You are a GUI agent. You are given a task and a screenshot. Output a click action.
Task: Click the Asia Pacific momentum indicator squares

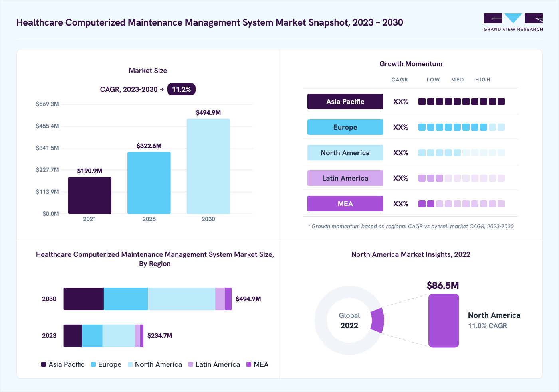(462, 102)
